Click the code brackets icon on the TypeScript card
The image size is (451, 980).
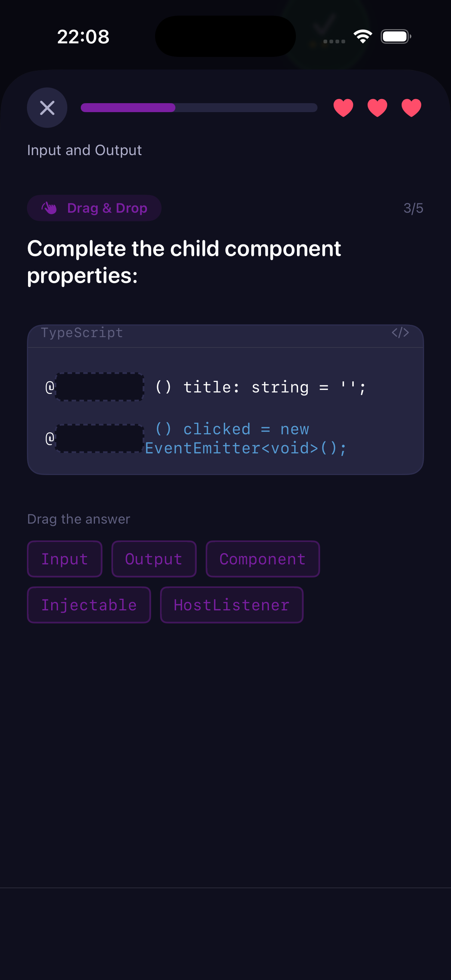tap(401, 332)
